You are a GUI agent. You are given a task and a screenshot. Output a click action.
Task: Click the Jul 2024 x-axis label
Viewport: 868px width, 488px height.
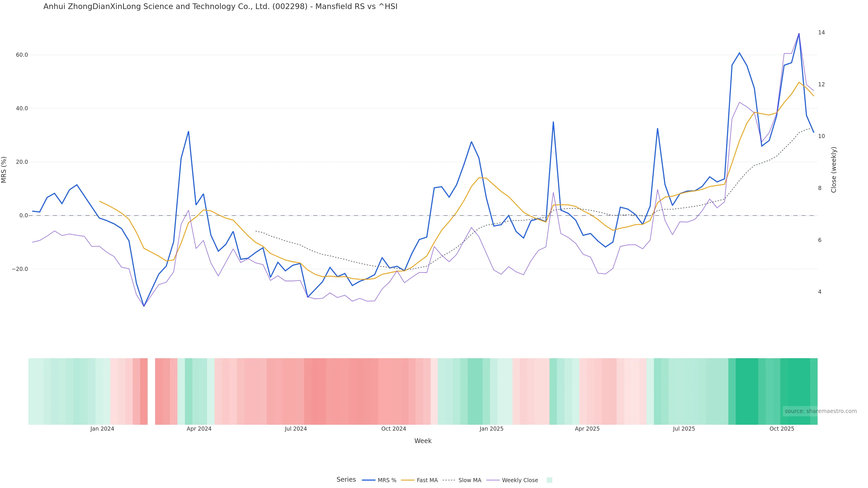(295, 429)
